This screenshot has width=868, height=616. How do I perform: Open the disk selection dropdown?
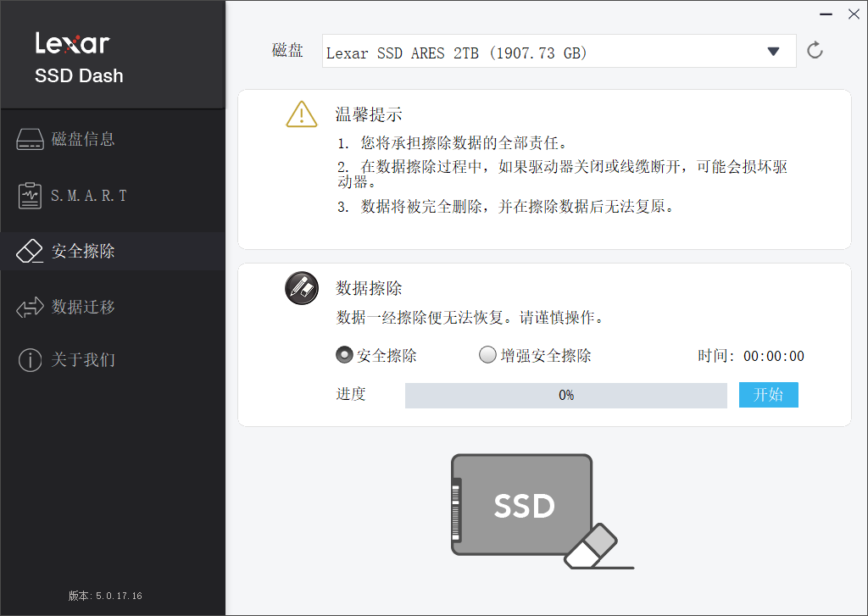559,51
